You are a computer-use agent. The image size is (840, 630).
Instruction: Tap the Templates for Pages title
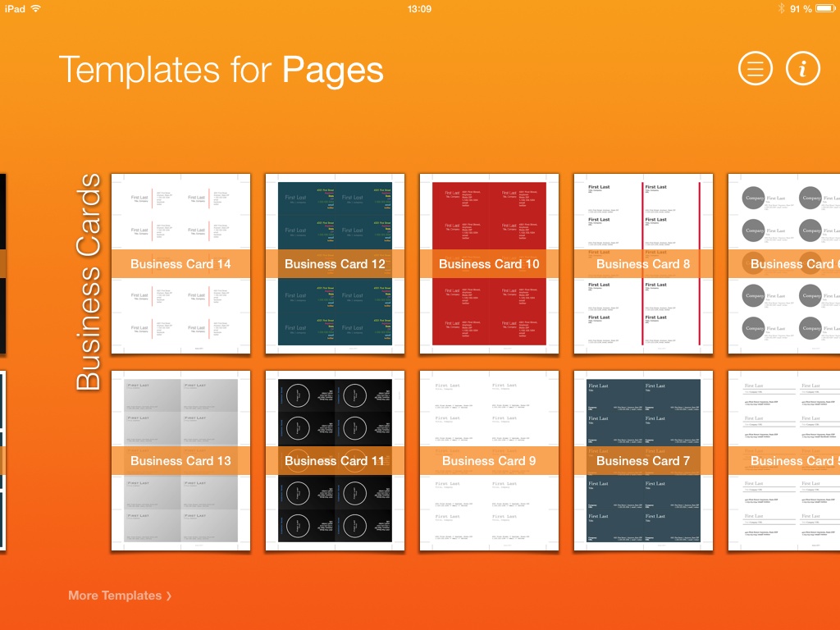[221, 70]
